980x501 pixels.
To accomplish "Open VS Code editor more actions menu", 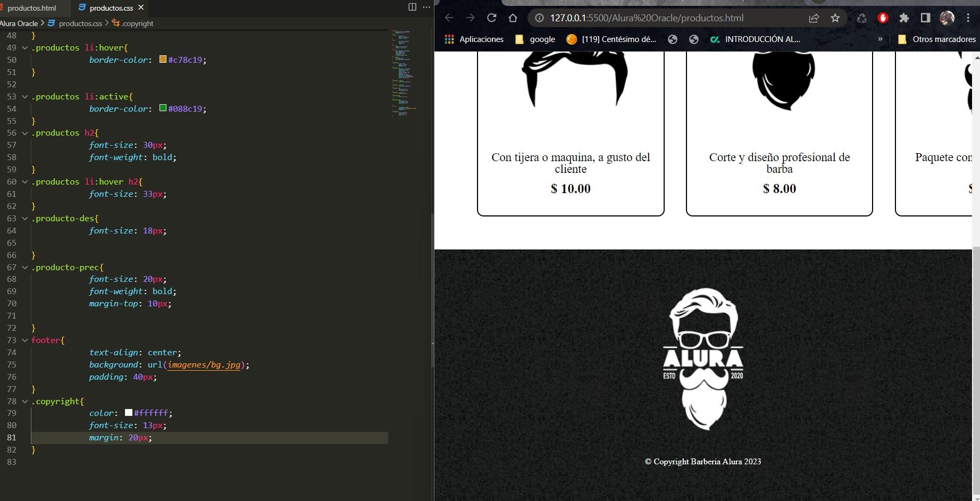I will pyautogui.click(x=426, y=7).
